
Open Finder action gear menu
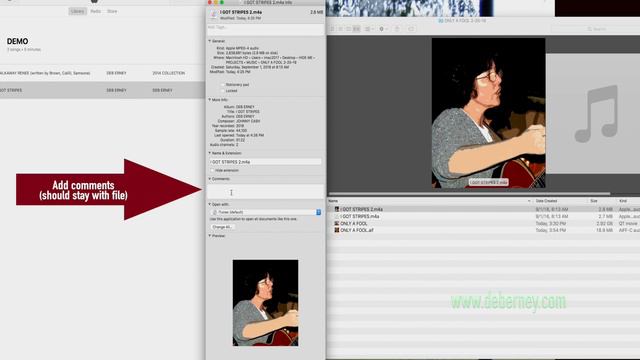tap(383, 29)
